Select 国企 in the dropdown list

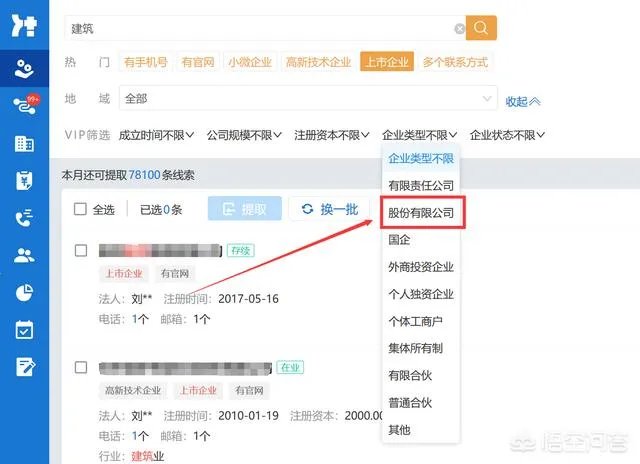[421, 240]
